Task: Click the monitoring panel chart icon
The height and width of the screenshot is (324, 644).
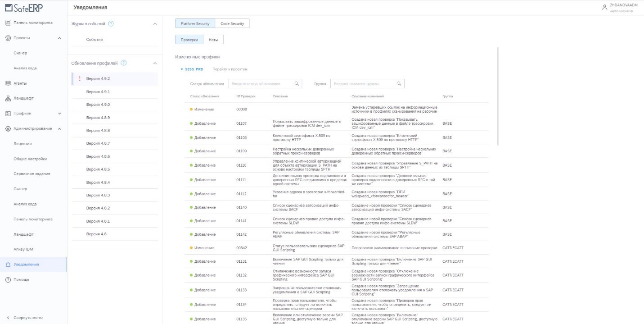Action: click(x=8, y=23)
